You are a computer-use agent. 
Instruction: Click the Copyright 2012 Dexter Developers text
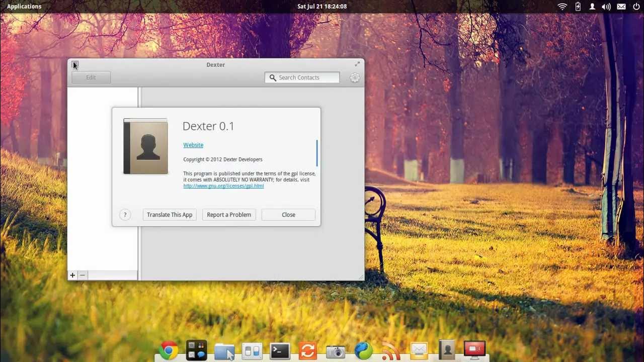point(223,159)
